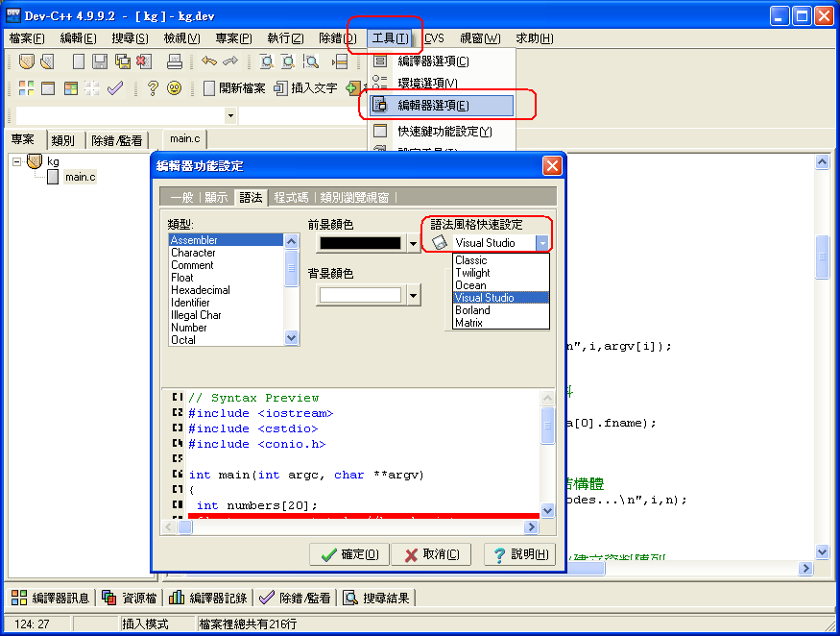Click the smiley face About icon
Viewport: 840px width, 636px height.
(174, 88)
